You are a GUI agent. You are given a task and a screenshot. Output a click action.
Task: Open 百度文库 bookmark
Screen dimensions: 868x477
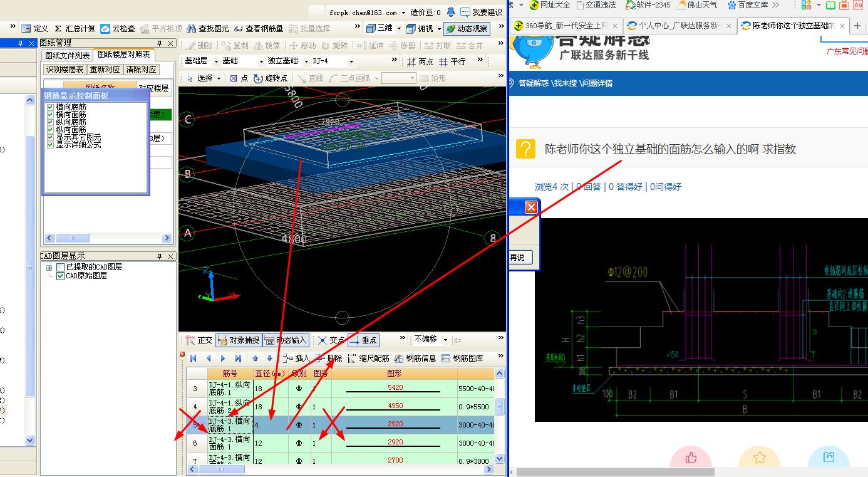(748, 5)
